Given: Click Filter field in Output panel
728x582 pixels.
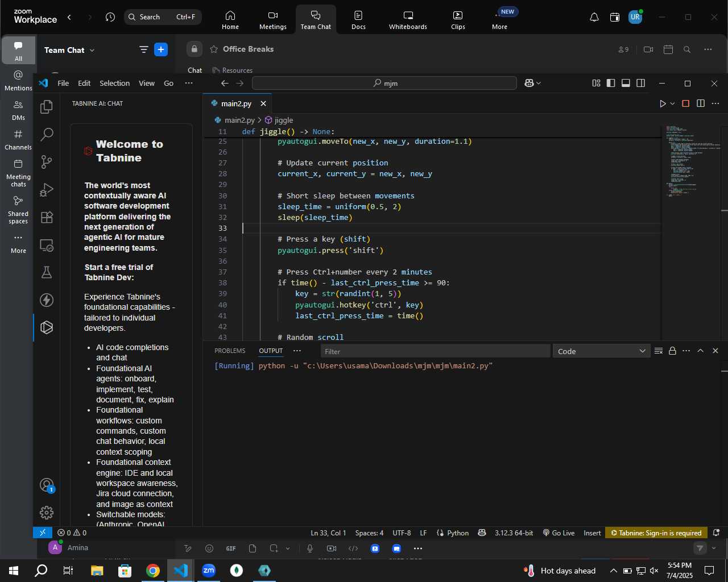Looking at the screenshot, I should pos(436,351).
